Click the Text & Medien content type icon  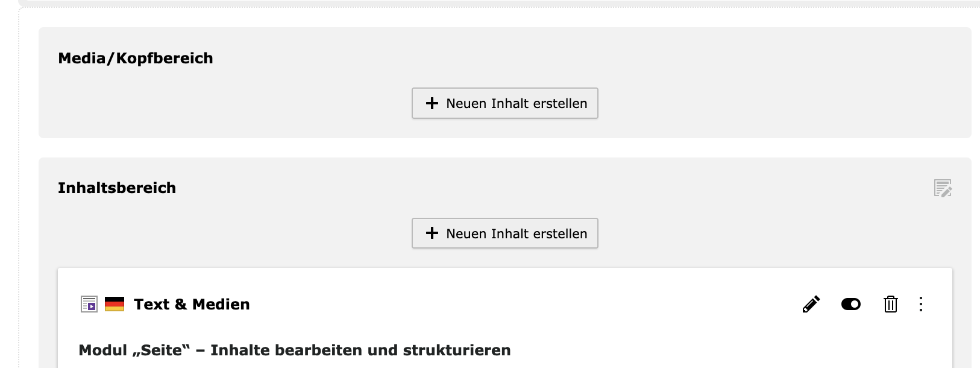pos(89,304)
